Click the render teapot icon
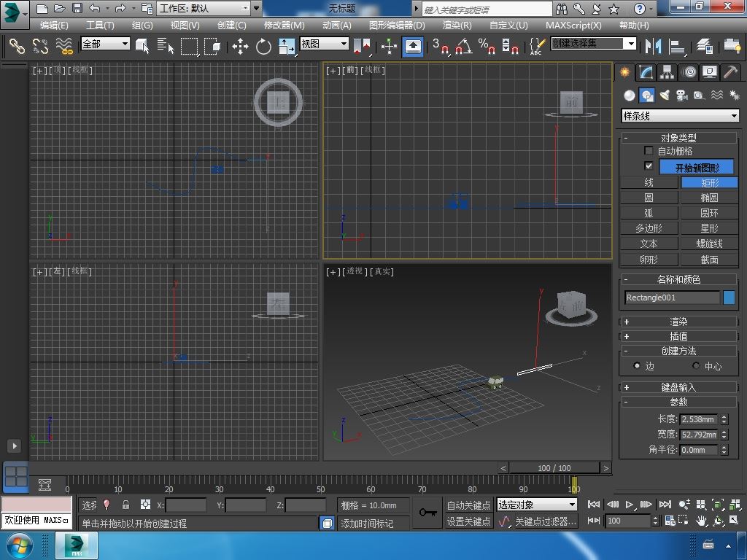Viewport: 747px width, 560px height. (732, 46)
